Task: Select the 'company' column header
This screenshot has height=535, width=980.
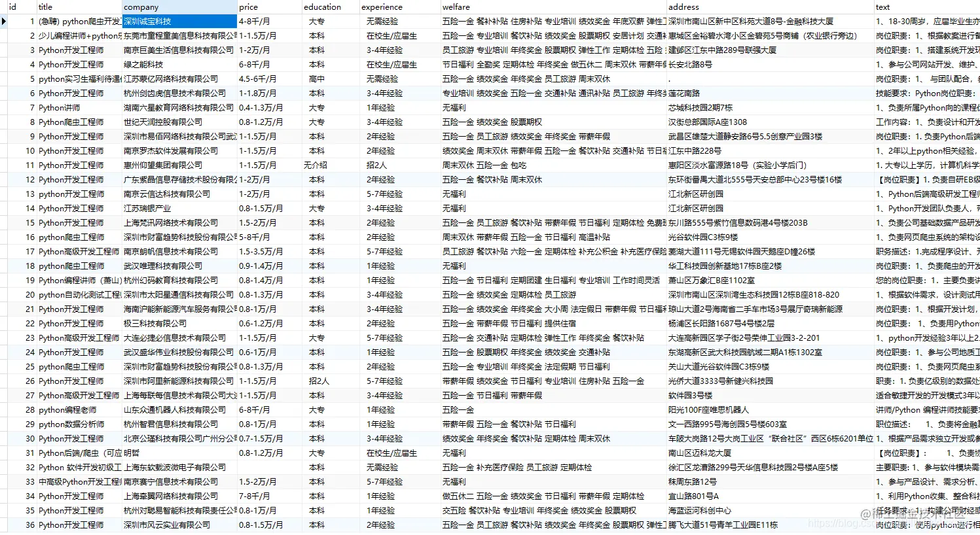Action: pos(179,7)
